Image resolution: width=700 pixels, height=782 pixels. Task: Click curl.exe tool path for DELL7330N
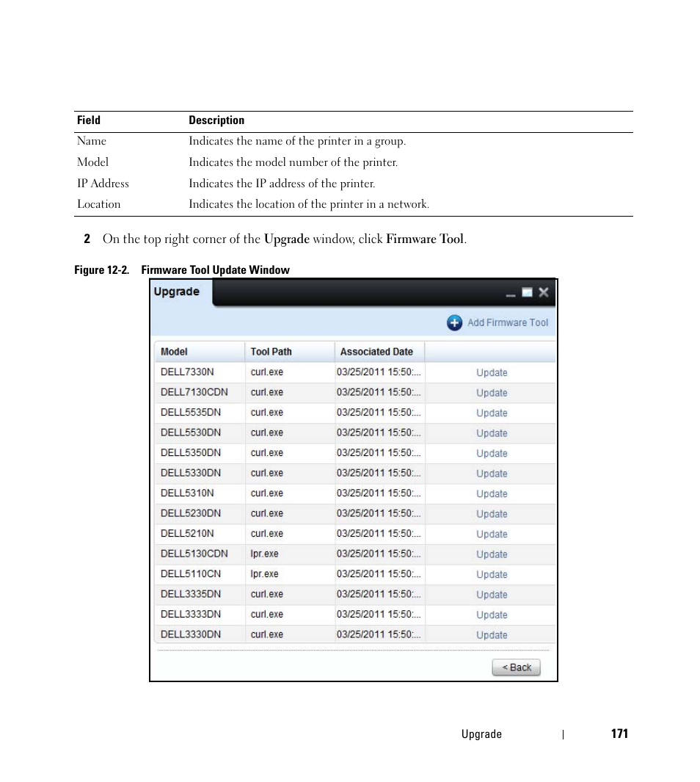(266, 372)
